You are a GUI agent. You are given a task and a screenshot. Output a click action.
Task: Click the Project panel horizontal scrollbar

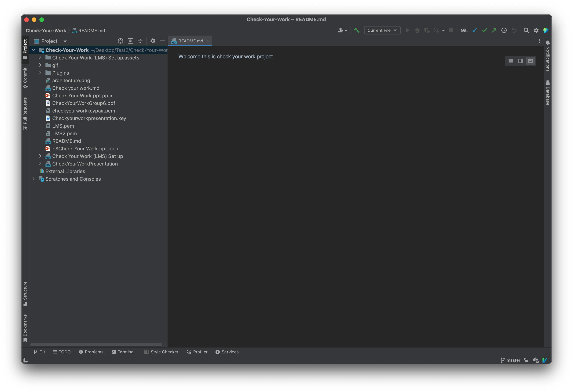pyautogui.click(x=96, y=344)
